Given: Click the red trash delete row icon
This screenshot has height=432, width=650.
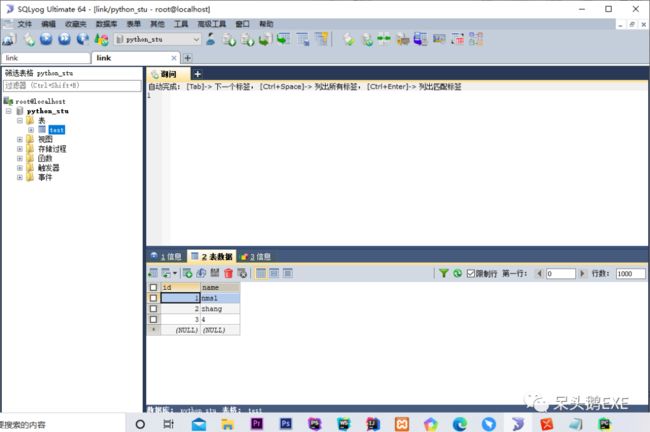Looking at the screenshot, I should click(228, 273).
